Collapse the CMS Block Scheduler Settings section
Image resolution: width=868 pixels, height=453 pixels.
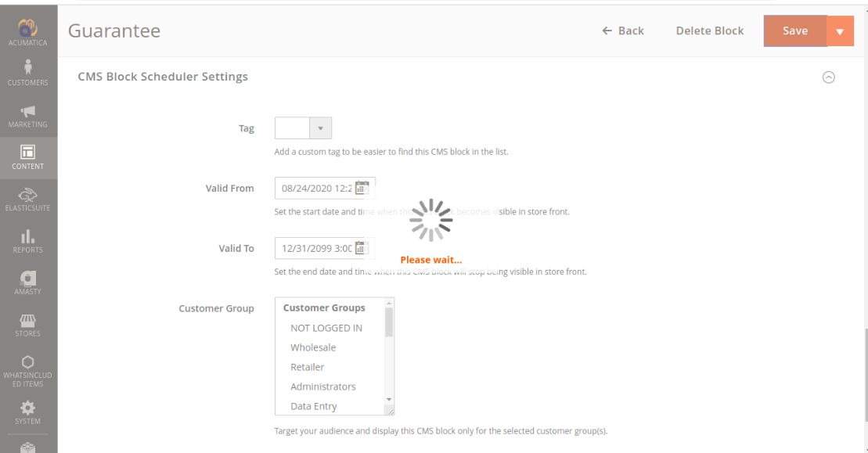pos(828,77)
